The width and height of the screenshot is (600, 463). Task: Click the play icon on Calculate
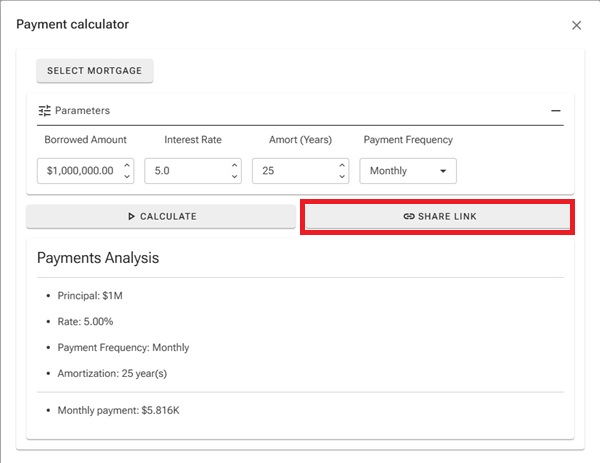click(x=131, y=217)
